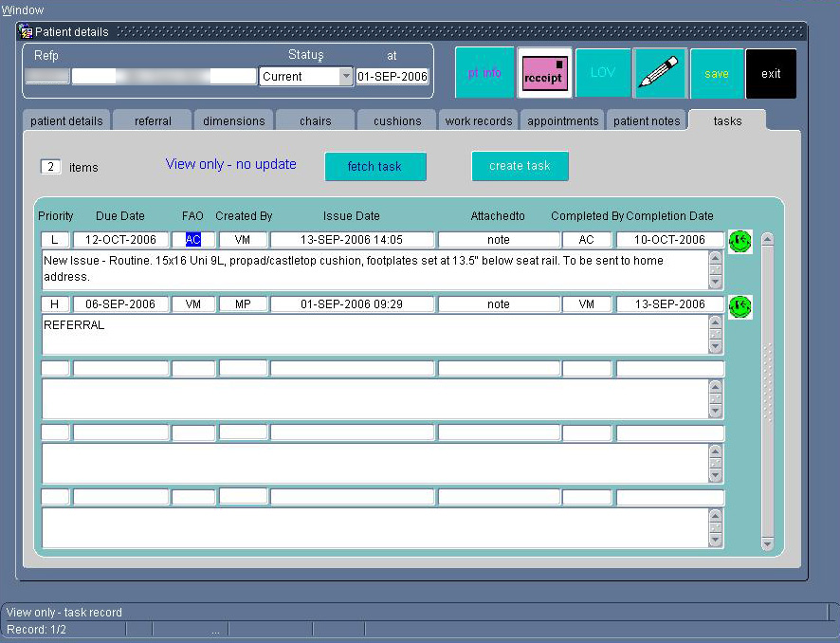Click the Due Date field 06-SEP-2006
840x643 pixels.
point(120,304)
